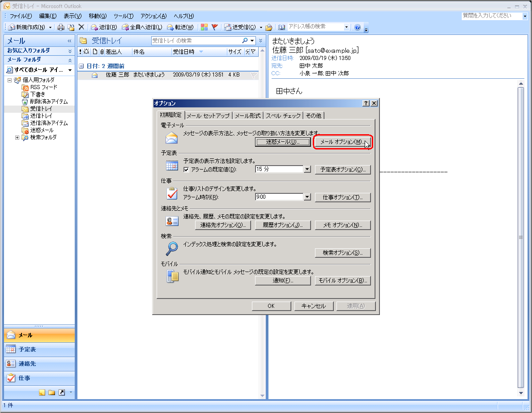
Task: Click 検索オプション(S) button
Action: (x=343, y=253)
